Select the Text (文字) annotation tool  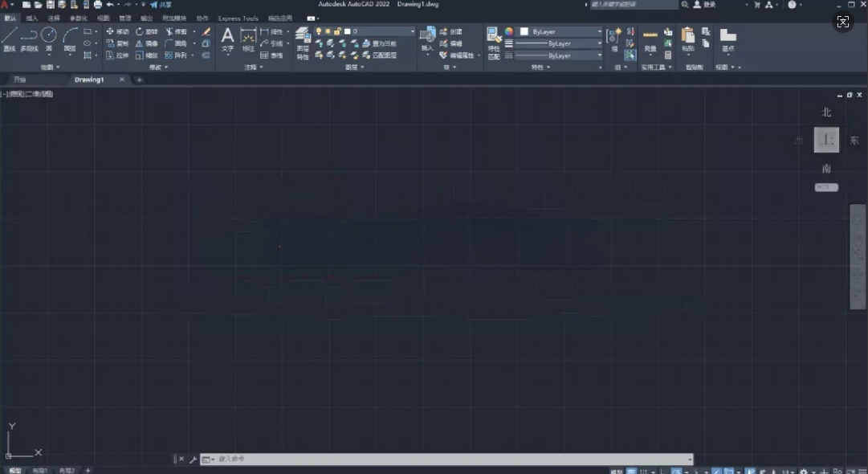(227, 39)
